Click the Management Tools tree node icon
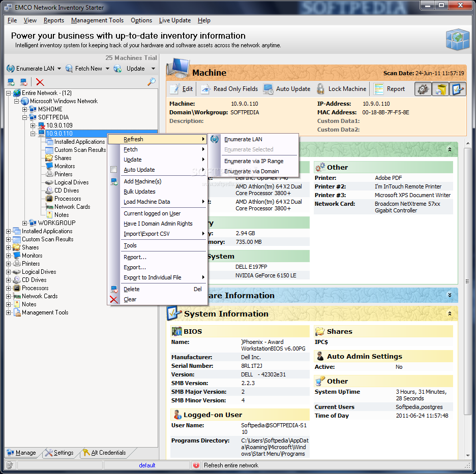Image resolution: width=476 pixels, height=474 pixels. click(x=17, y=312)
